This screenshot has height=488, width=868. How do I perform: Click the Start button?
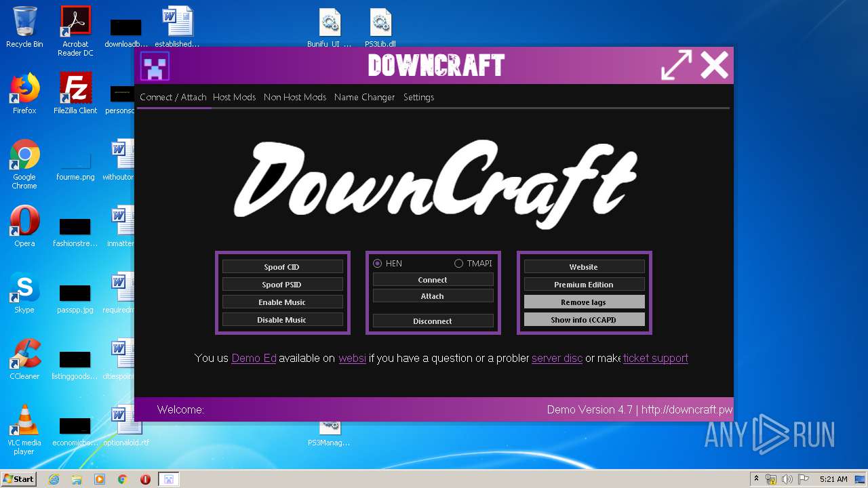[x=18, y=479]
